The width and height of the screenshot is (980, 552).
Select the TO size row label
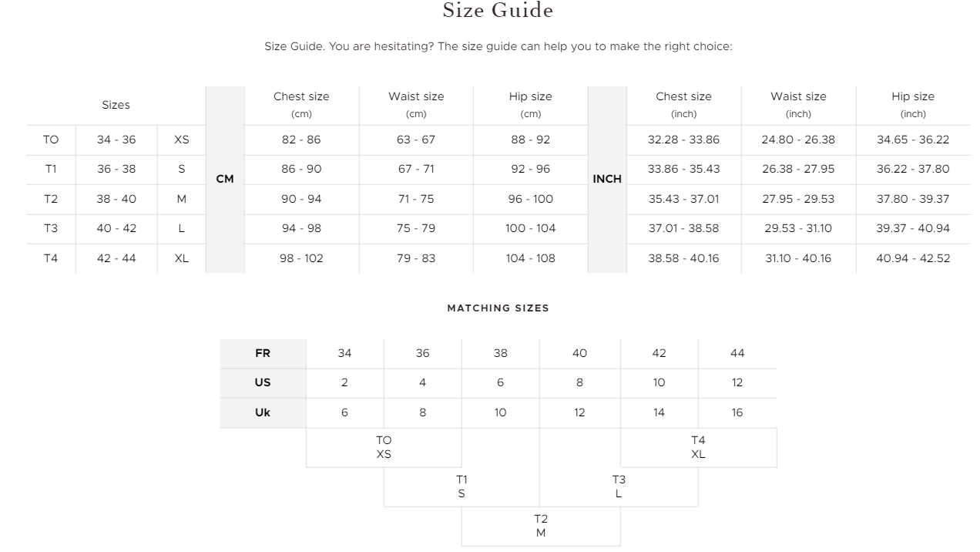coord(51,140)
